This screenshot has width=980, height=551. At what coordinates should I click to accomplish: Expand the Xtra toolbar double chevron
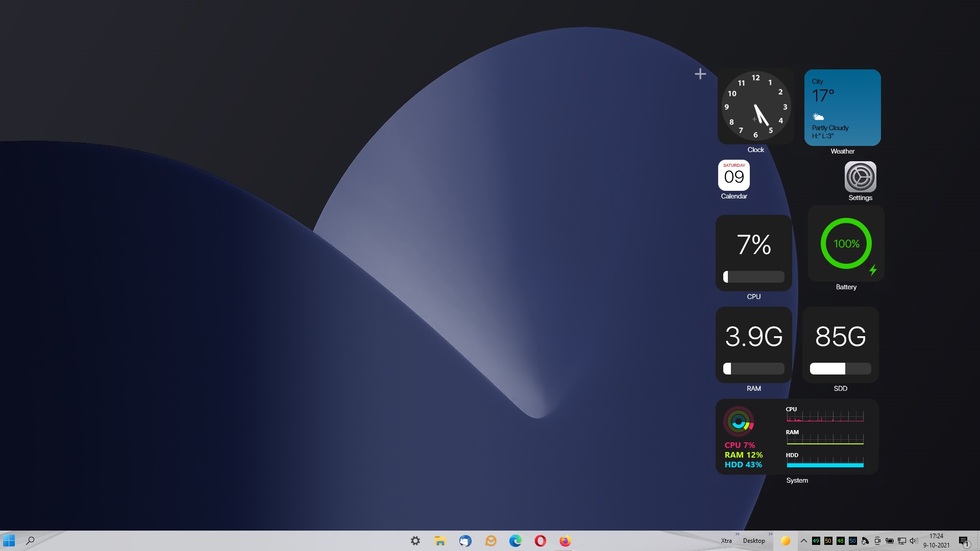click(738, 534)
